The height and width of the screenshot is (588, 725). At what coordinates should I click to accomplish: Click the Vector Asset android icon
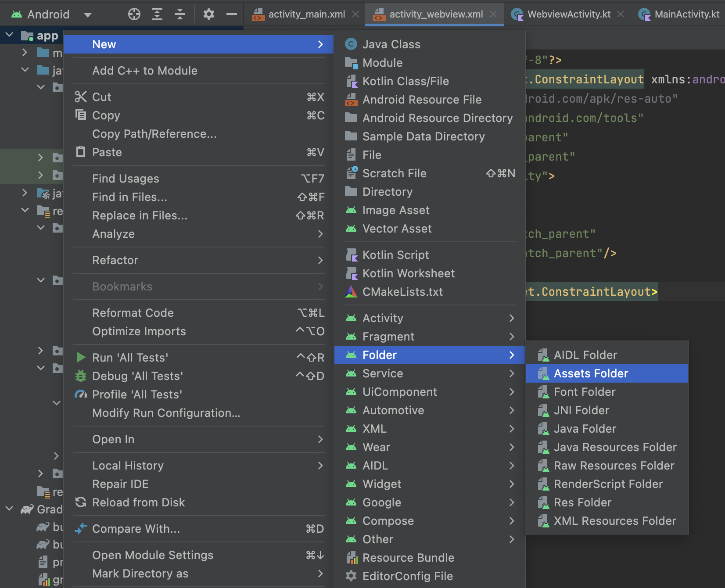tap(351, 229)
